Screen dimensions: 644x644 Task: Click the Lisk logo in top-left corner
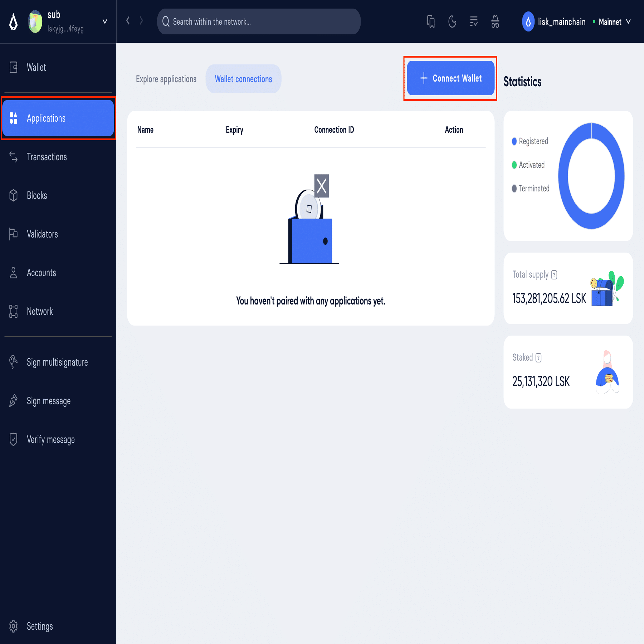[x=13, y=21]
